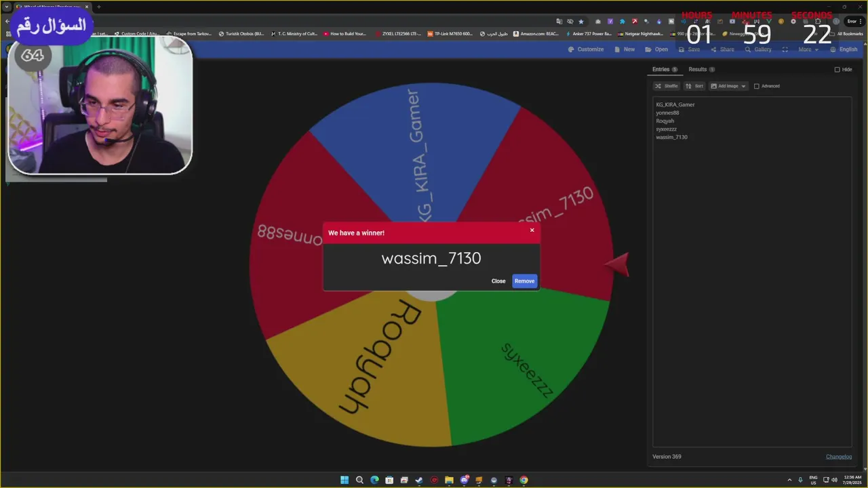Toggle fullscreen mode icon

coord(785,49)
